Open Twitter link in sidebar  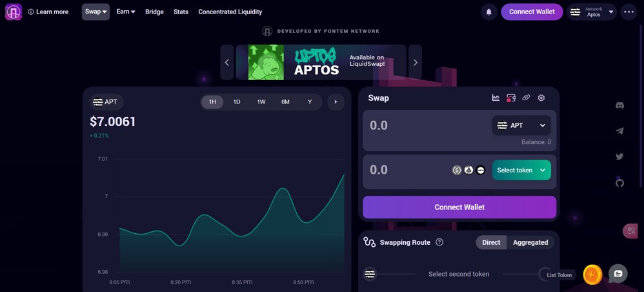pos(619,156)
